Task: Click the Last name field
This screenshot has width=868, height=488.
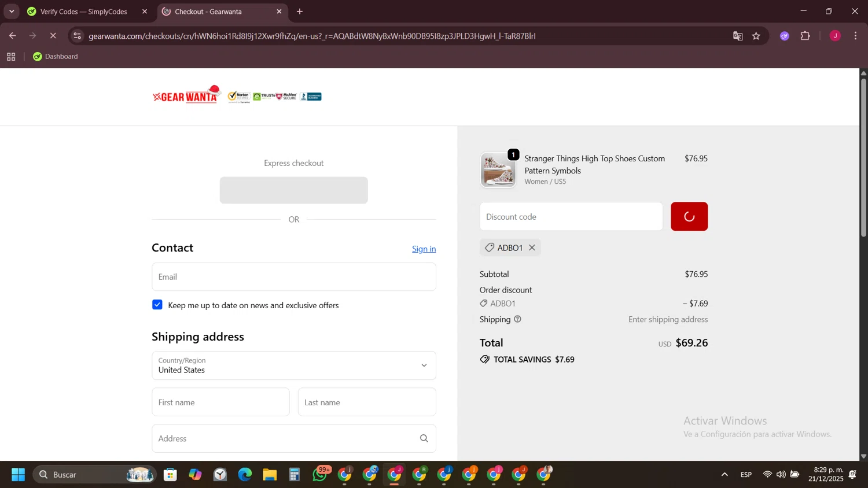Action: pos(367,402)
